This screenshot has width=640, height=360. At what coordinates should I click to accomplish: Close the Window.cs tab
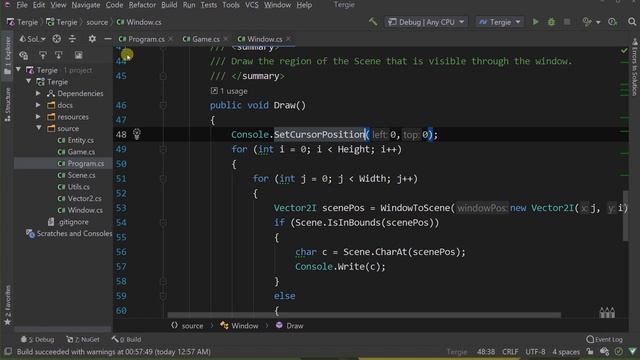[289, 39]
